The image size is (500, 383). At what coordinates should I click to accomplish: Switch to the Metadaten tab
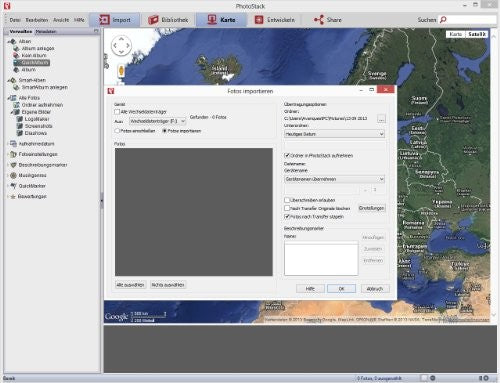pos(46,31)
